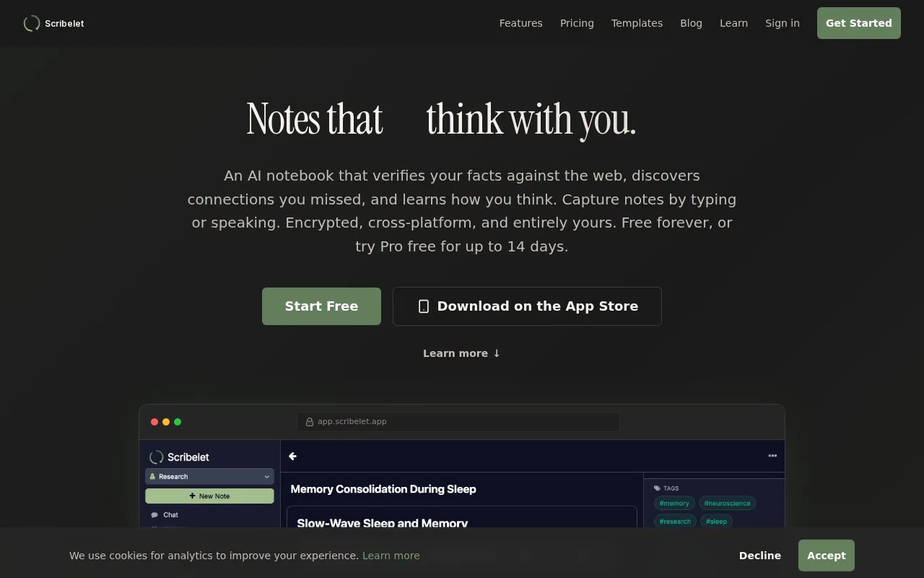Click the Start Free button
This screenshot has width=924, height=578.
(x=321, y=306)
